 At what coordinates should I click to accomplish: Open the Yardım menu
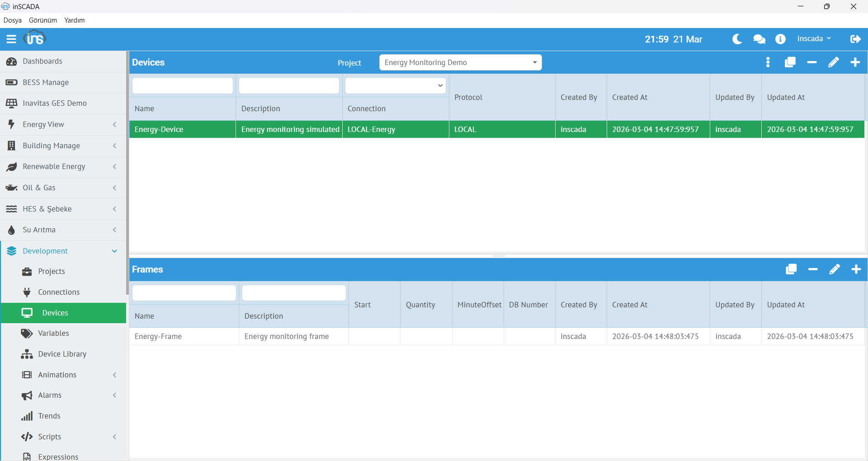(75, 20)
